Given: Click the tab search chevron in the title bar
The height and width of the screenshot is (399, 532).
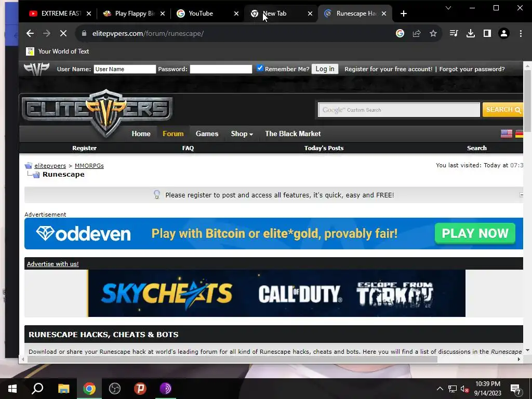Looking at the screenshot, I should (448, 8).
